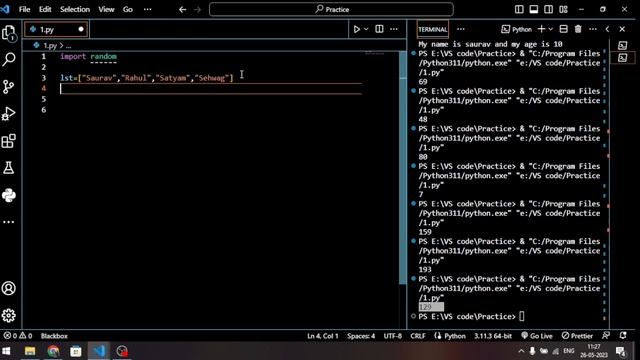Toggle the secondary sidebar layout
This screenshot has width=640, height=360.
549,9
